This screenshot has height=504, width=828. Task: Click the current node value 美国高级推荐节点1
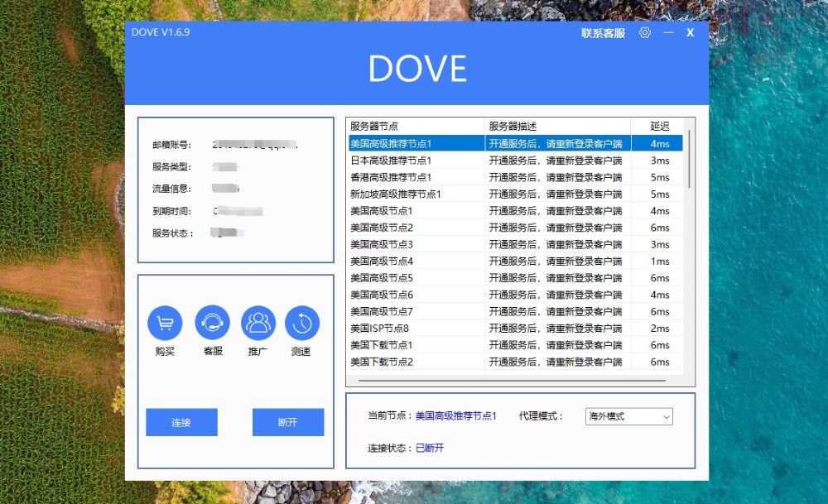click(455, 416)
